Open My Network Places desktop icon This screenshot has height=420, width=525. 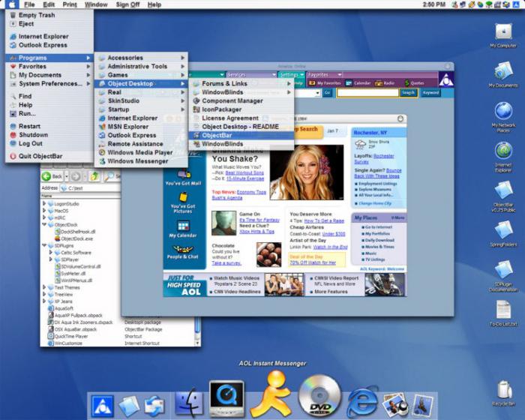click(503, 117)
